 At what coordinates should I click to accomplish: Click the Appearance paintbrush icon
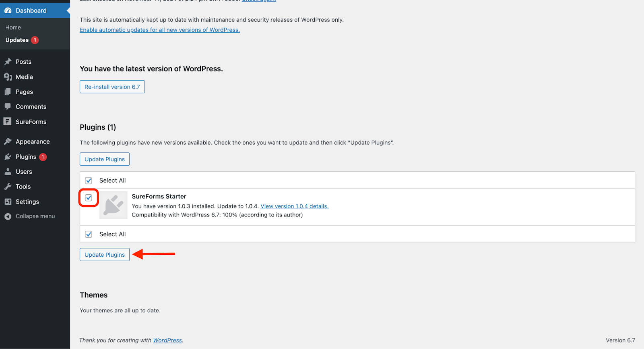pyautogui.click(x=8, y=141)
